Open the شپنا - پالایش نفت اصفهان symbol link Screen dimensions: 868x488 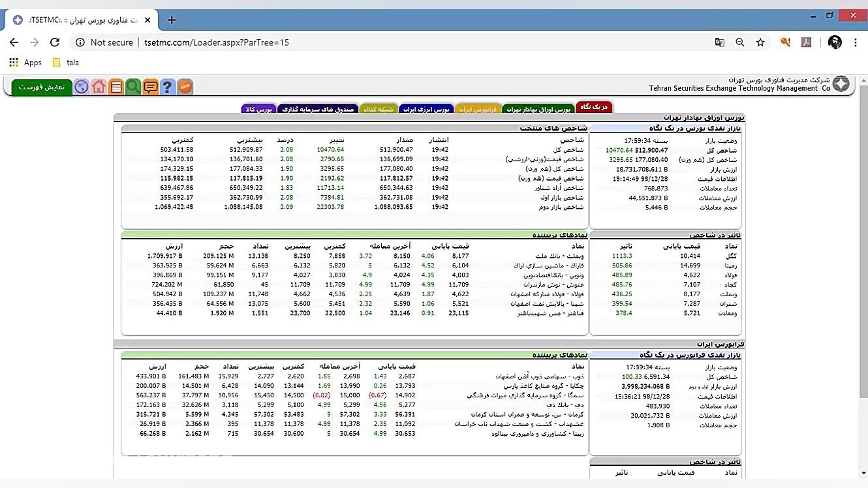549,304
